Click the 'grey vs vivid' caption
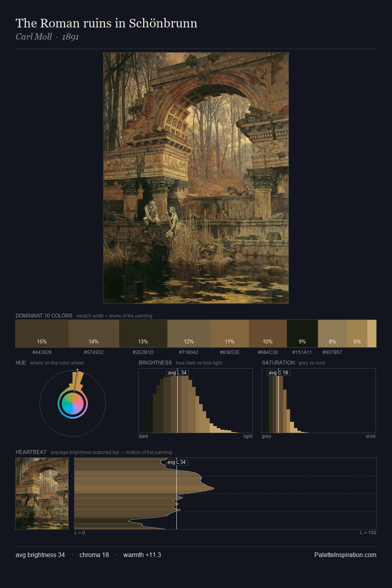Viewport: 392px width, 588px height. pos(312,363)
